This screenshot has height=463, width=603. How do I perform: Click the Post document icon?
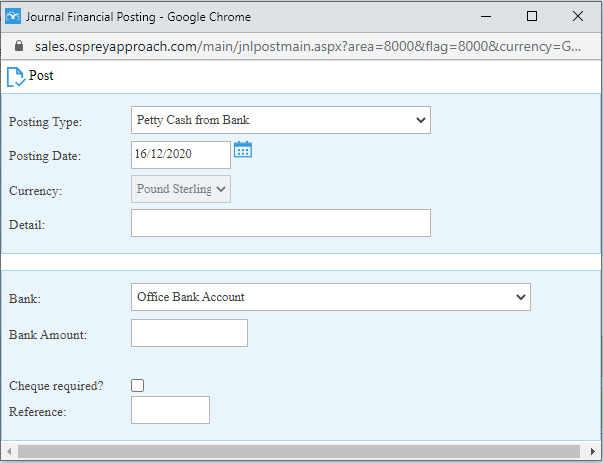point(16,77)
